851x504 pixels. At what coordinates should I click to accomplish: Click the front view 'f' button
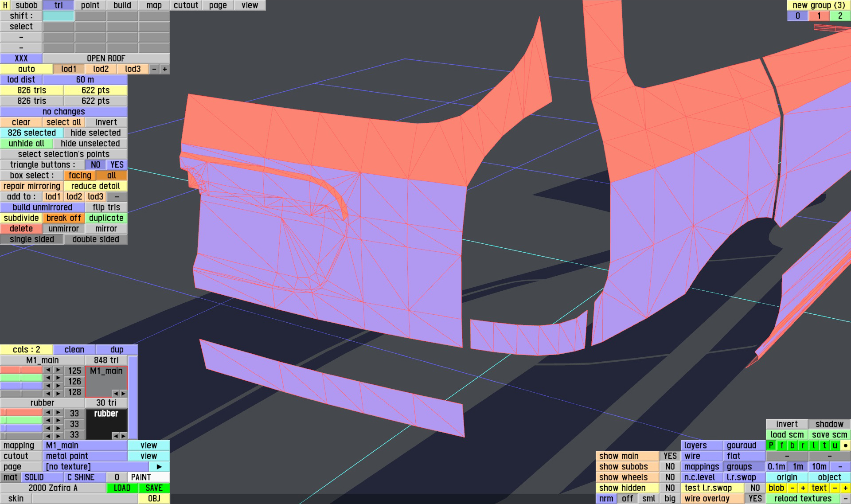781,445
